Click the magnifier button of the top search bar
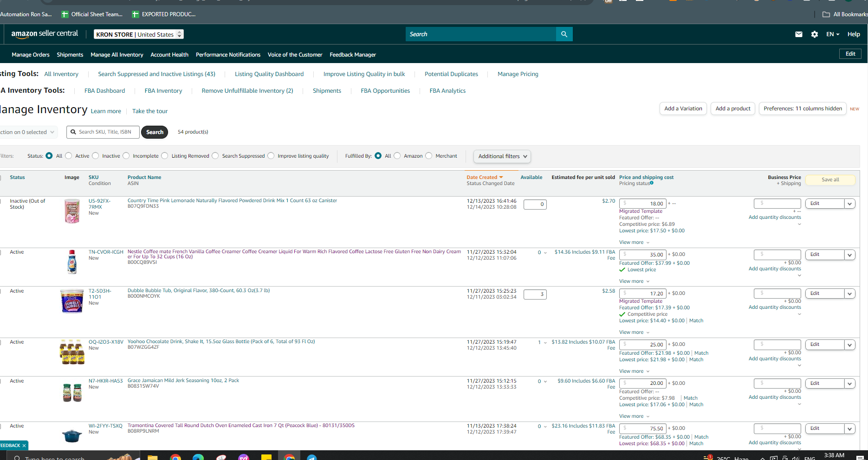Image resolution: width=868 pixels, height=460 pixels. pos(564,34)
